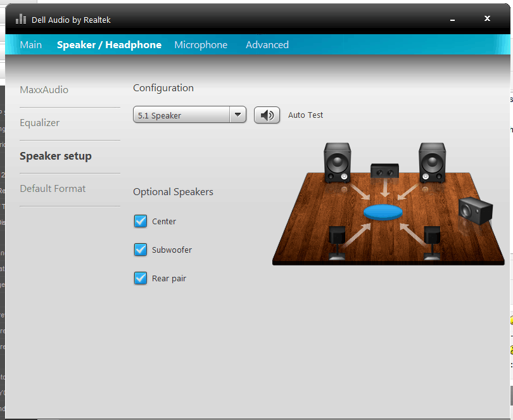
Task: Click the rear right speaker on its stand
Action: click(x=432, y=243)
